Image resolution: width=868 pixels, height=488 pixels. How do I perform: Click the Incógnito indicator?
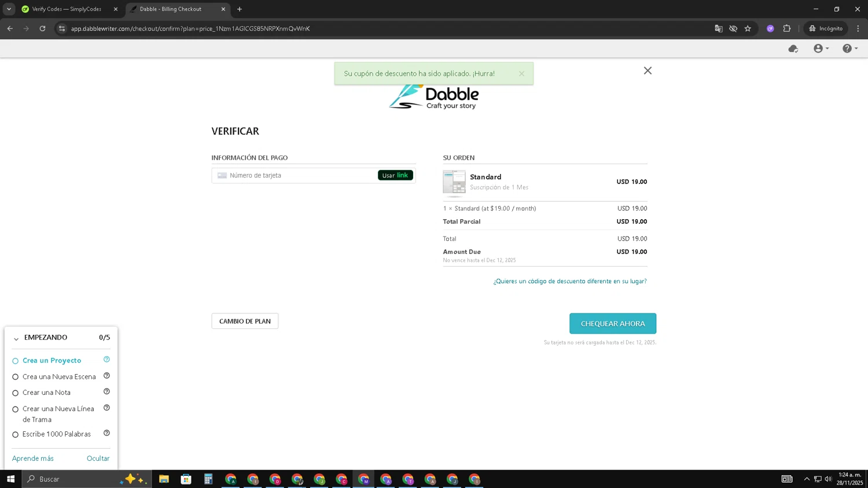(826, 28)
